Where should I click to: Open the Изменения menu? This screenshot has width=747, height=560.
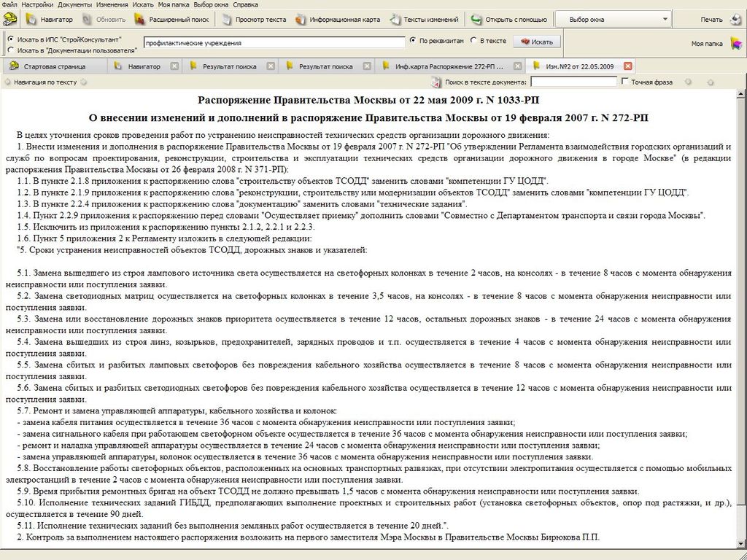click(112, 4)
